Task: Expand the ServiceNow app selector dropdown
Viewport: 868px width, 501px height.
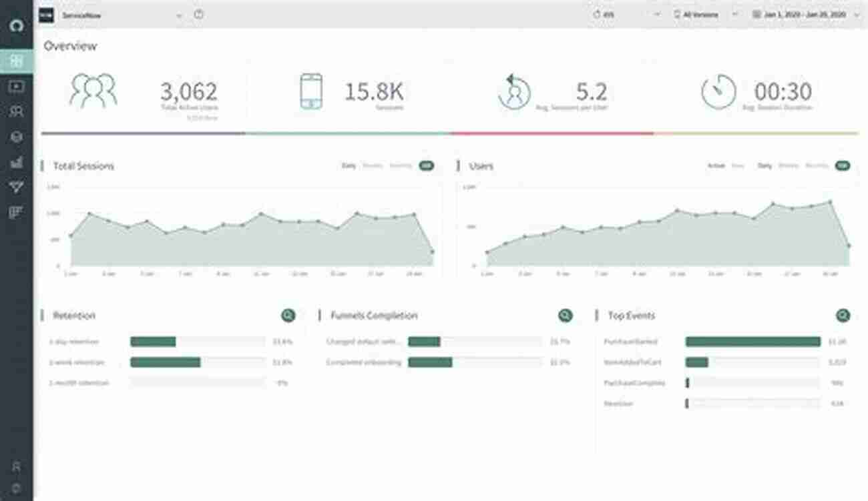Action: pyautogui.click(x=179, y=15)
